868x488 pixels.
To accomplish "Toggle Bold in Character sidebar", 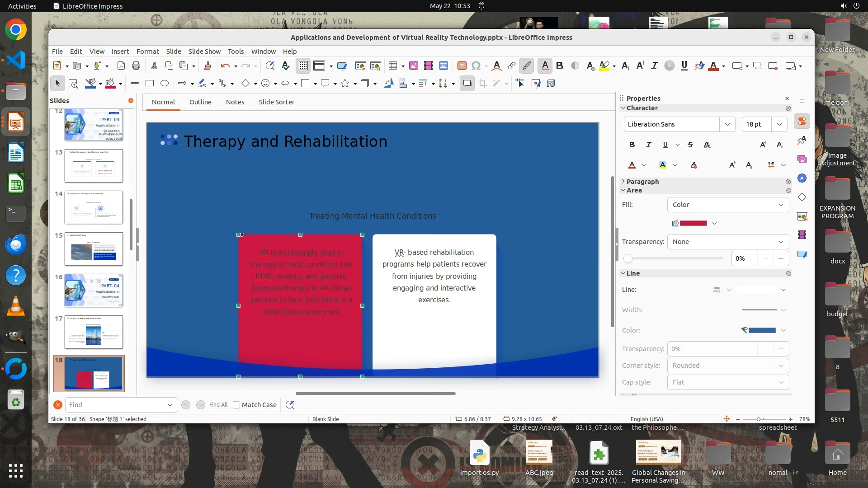I will [632, 145].
